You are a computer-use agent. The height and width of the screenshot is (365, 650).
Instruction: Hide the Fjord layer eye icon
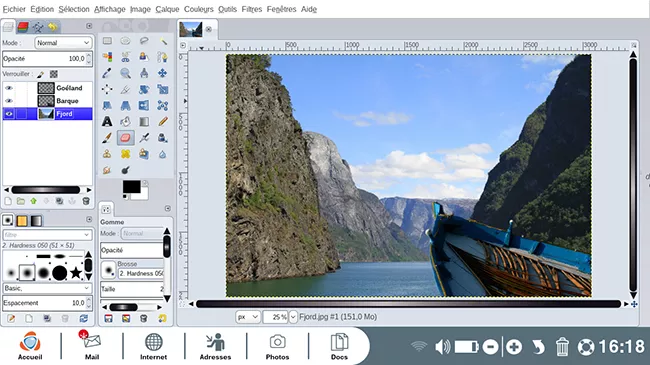9,114
